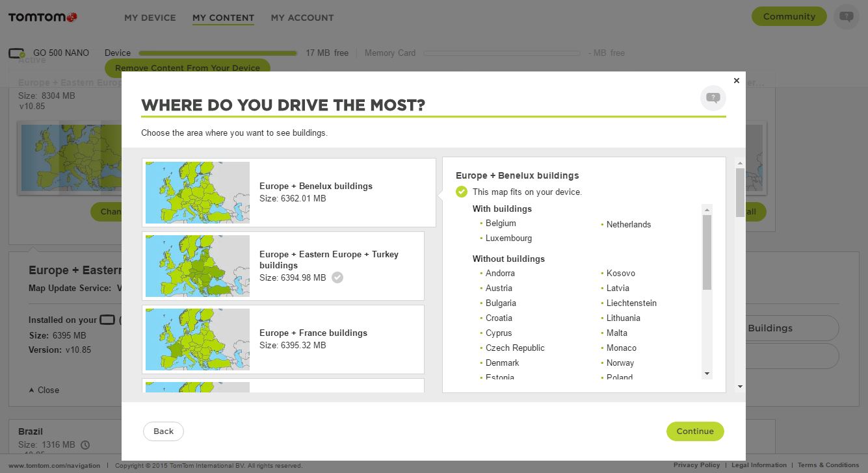Click the 'Europe + Benelux buildings' list title

[316, 186]
